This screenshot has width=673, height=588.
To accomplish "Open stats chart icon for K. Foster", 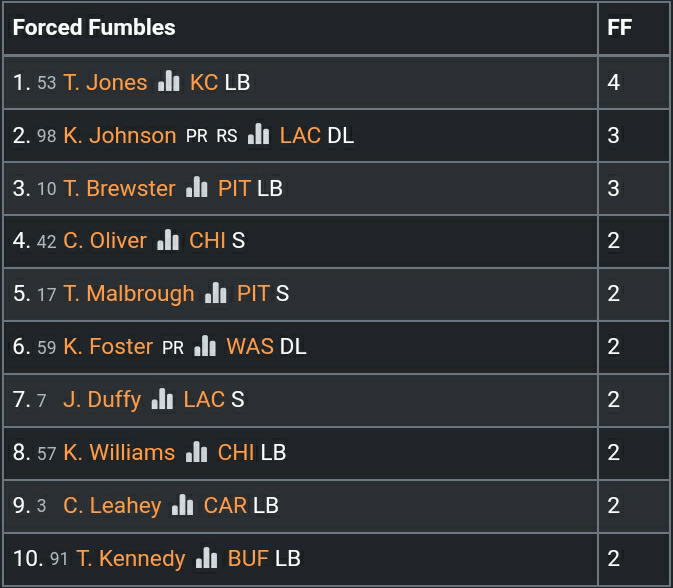I will pyautogui.click(x=205, y=346).
